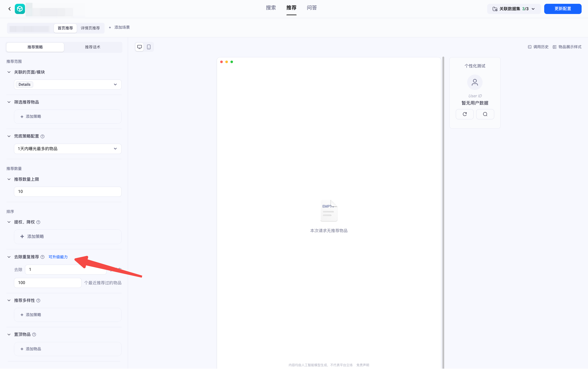588x369 pixels.
Task: Click help icon beside 兜底策略配置
Action: point(42,136)
